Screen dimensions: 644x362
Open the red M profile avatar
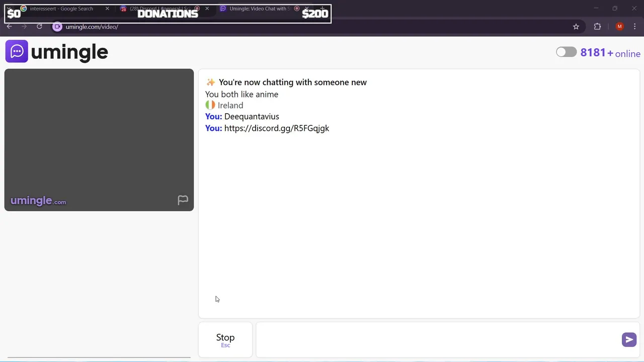[619, 27]
